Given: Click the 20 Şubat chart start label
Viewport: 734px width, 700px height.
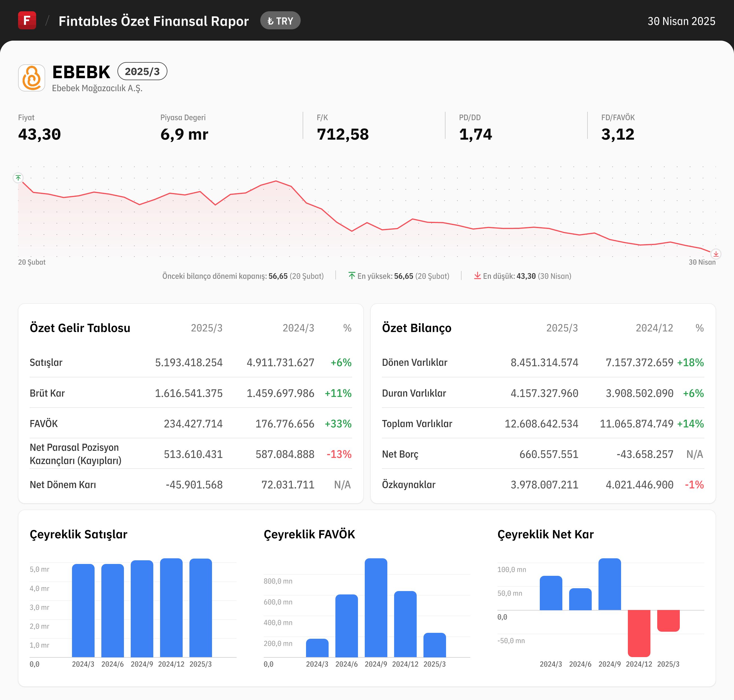Looking at the screenshot, I should coord(32,262).
